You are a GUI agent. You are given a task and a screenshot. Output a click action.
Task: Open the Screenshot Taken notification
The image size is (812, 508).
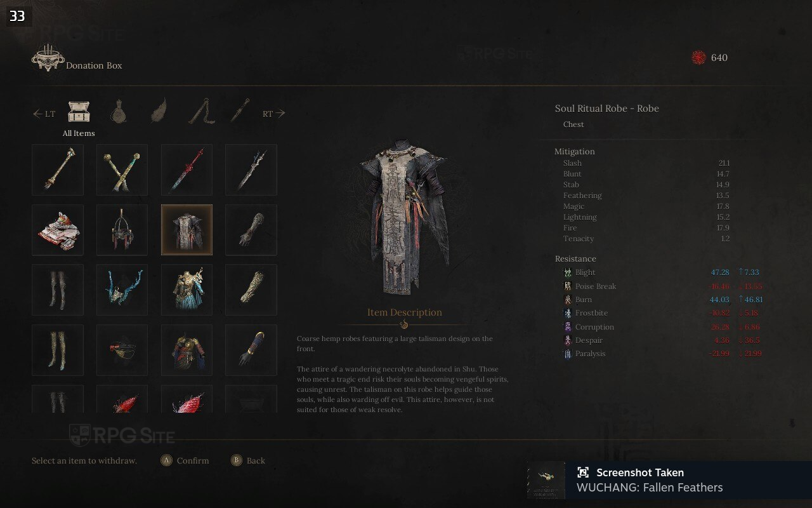pyautogui.click(x=669, y=480)
